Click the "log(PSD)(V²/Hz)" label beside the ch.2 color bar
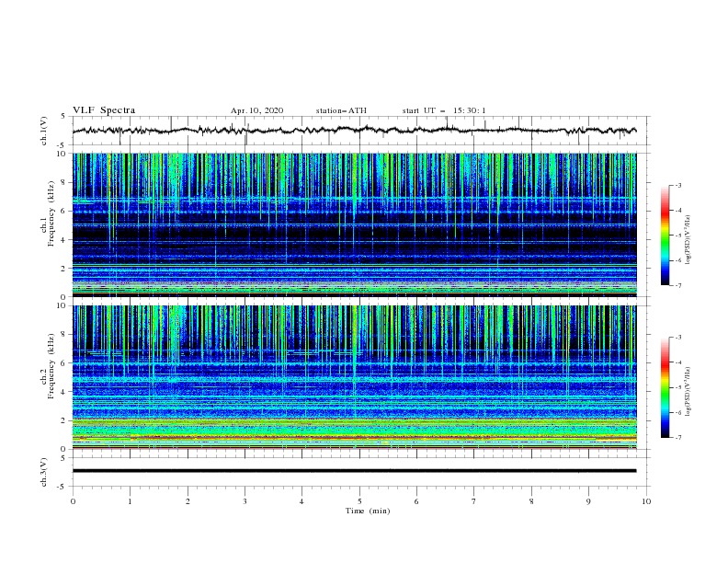Viewport: 728px width, 563px height. 688,392
